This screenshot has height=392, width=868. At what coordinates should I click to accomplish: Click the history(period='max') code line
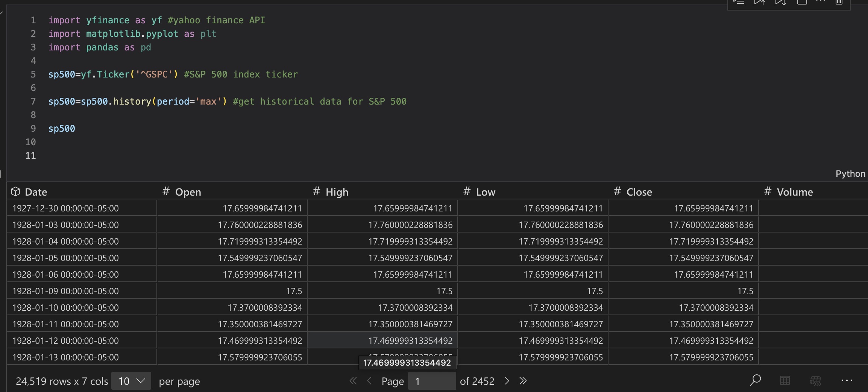(227, 101)
